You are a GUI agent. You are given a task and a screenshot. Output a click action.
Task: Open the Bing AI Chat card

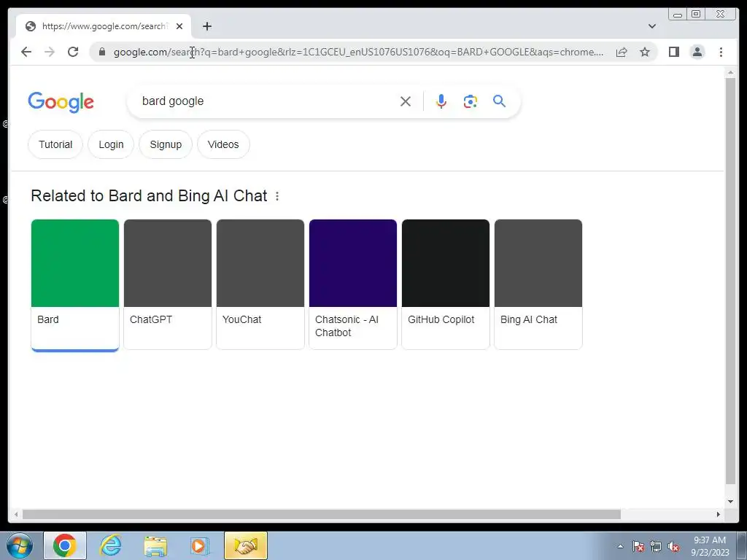click(x=538, y=285)
